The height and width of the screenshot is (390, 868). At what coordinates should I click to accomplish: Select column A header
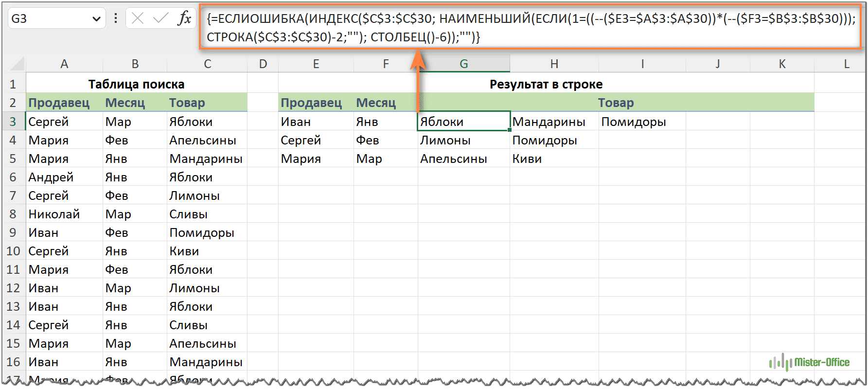[x=64, y=64]
